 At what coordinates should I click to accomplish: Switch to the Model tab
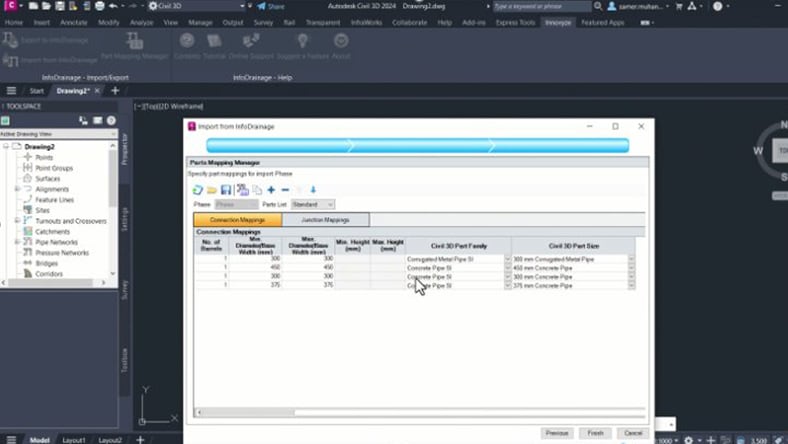tap(39, 440)
